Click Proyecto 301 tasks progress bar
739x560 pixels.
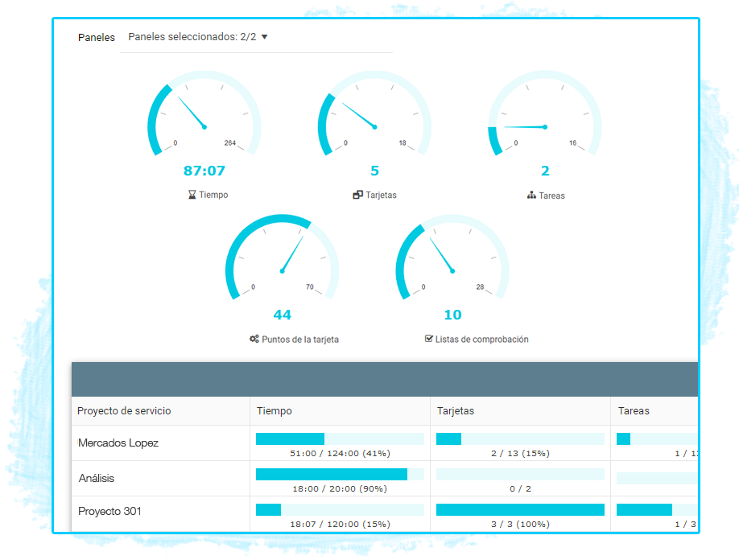pyautogui.click(x=657, y=509)
